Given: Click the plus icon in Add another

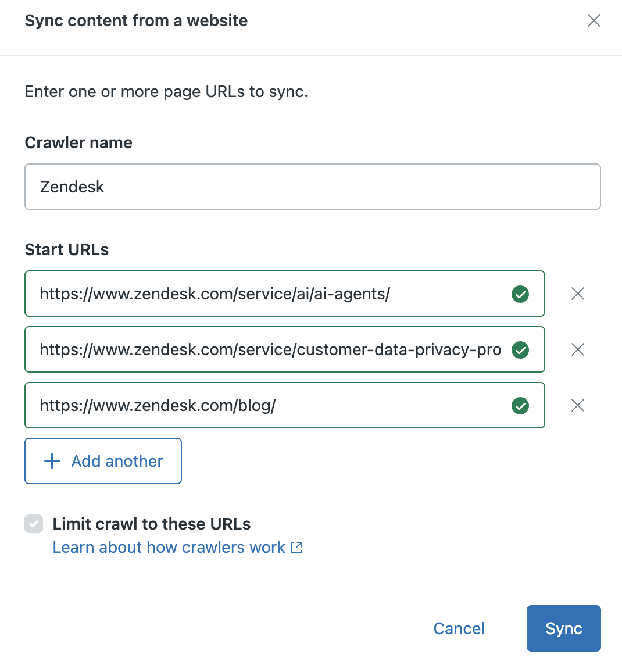Looking at the screenshot, I should [52, 461].
